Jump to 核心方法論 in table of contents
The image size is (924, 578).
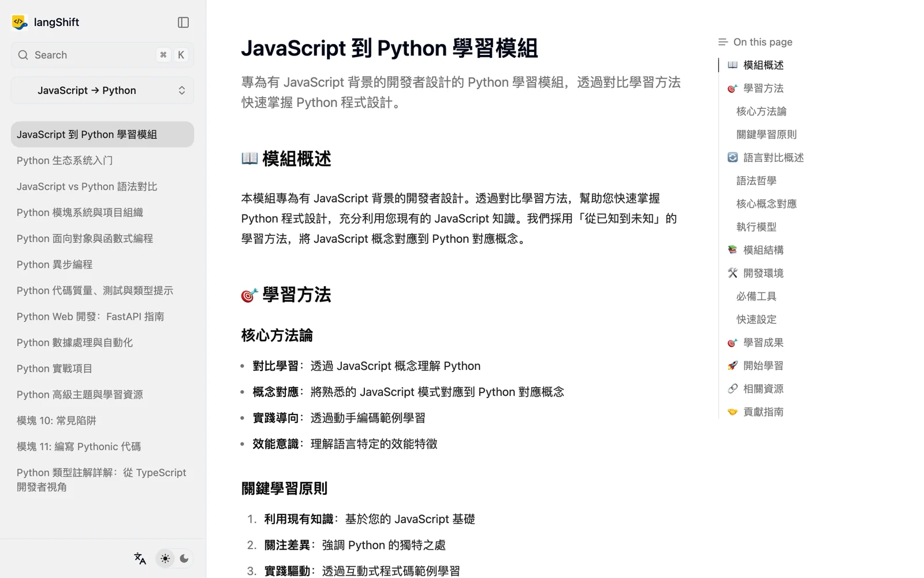point(761,112)
